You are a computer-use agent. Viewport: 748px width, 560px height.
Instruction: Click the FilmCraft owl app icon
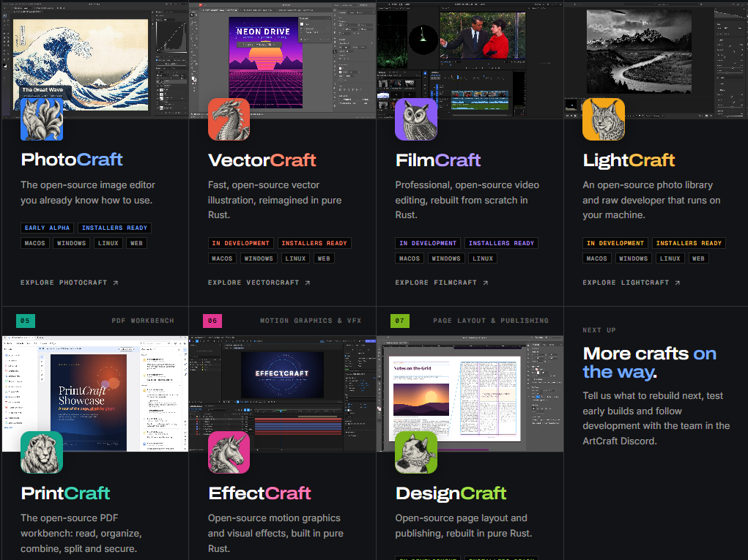pos(416,119)
